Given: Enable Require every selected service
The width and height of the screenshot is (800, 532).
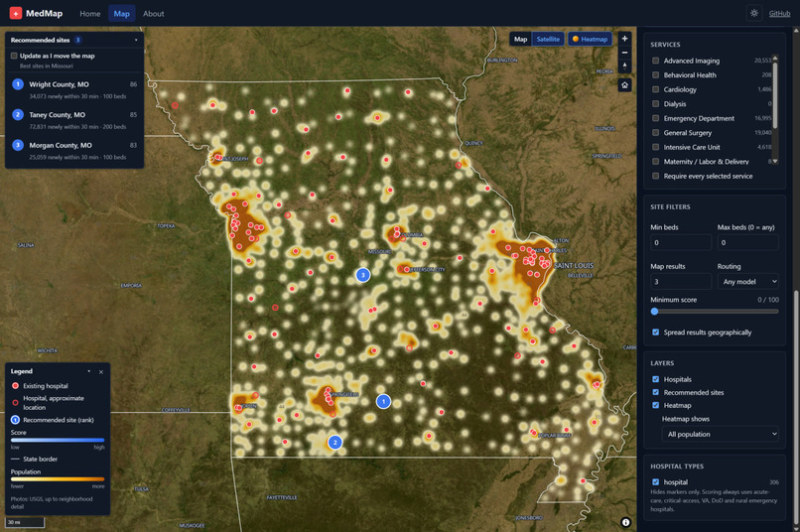Looking at the screenshot, I should click(656, 176).
